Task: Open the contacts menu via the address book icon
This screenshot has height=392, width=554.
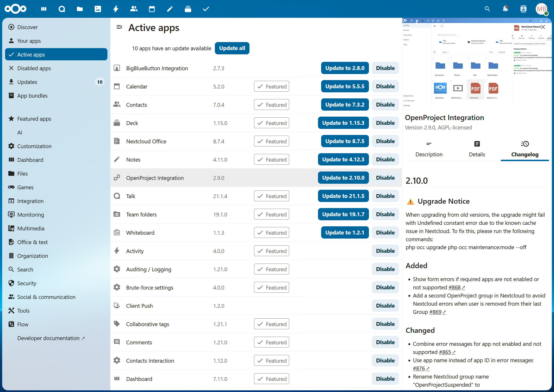Action: [x=524, y=9]
